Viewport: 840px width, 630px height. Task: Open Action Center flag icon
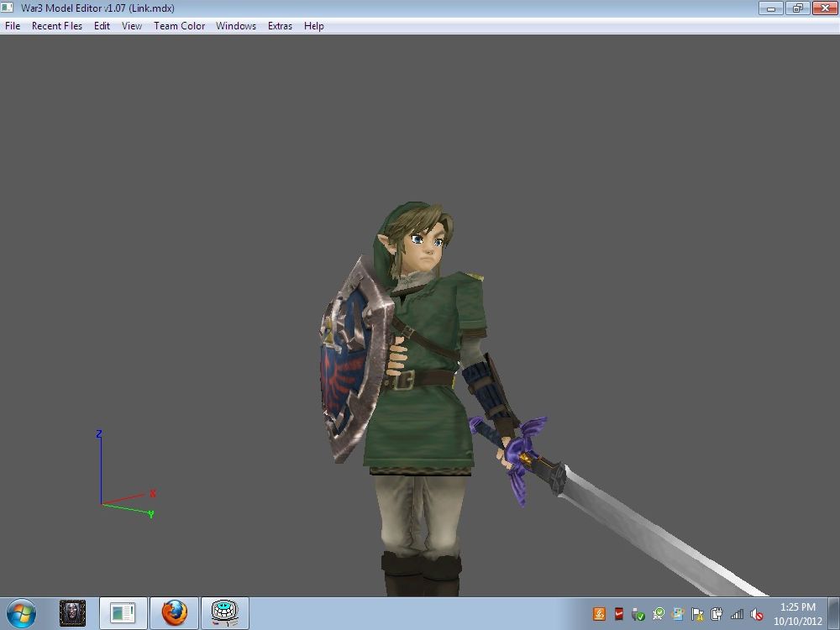point(697,614)
